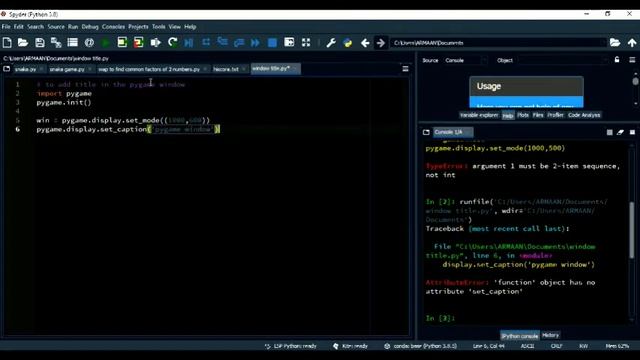640x360 pixels.
Task: Execute the debugger step-over icon
Action: 206,42
